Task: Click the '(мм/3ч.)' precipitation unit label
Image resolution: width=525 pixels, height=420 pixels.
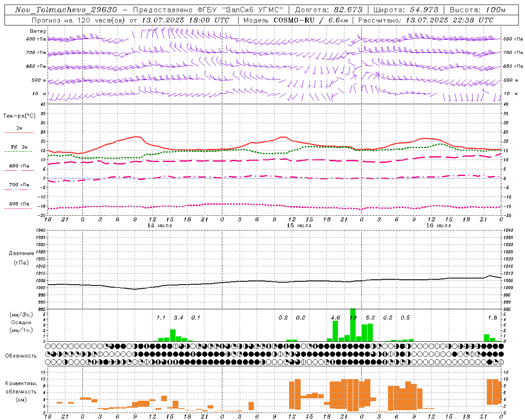Action: (x=21, y=315)
